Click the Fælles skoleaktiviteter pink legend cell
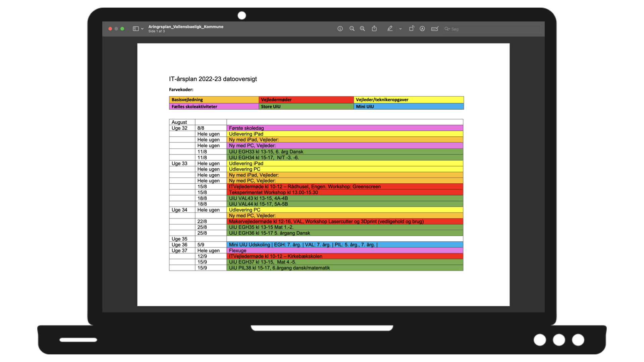644x362 pixels. coord(214,106)
